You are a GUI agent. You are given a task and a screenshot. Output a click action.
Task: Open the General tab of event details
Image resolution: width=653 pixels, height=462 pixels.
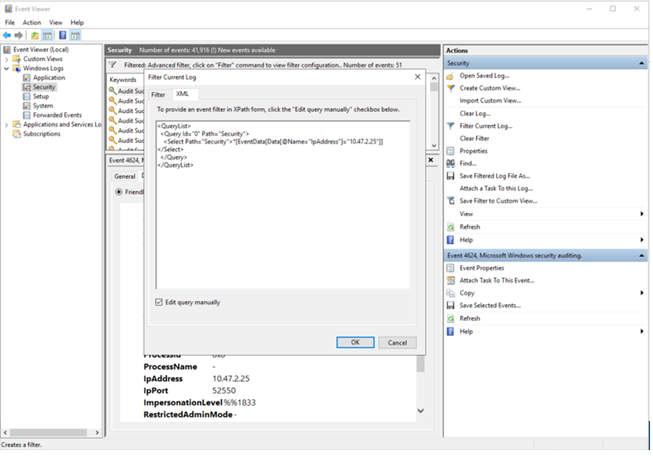[125, 177]
